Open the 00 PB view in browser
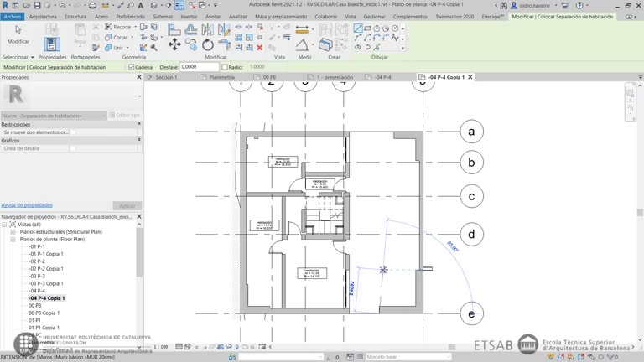Image resolution: width=644 pixels, height=362 pixels. click(x=35, y=306)
